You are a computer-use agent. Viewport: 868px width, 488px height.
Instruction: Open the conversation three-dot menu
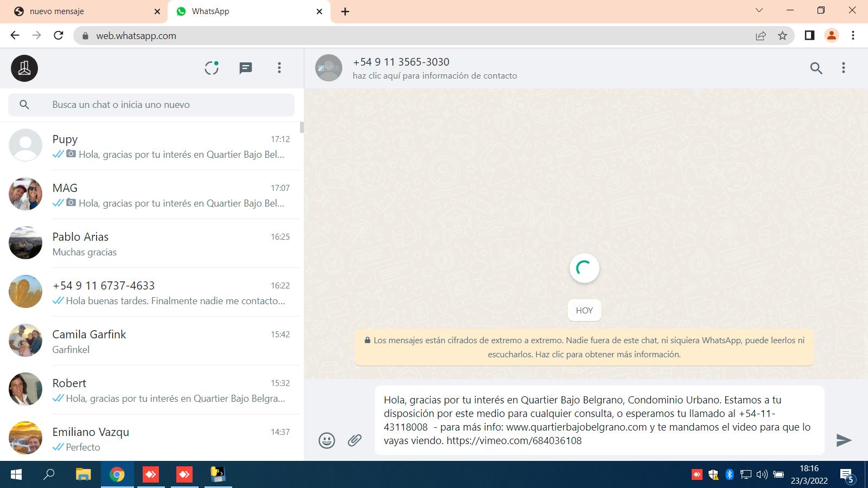coord(843,68)
